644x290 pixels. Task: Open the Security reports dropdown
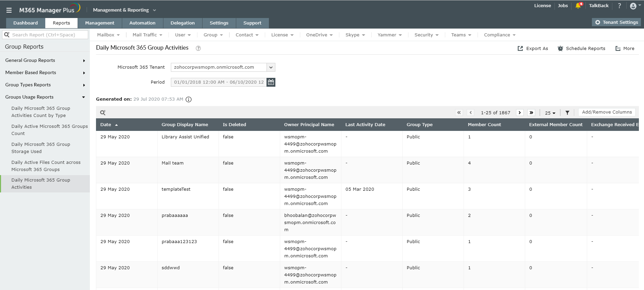(x=426, y=35)
